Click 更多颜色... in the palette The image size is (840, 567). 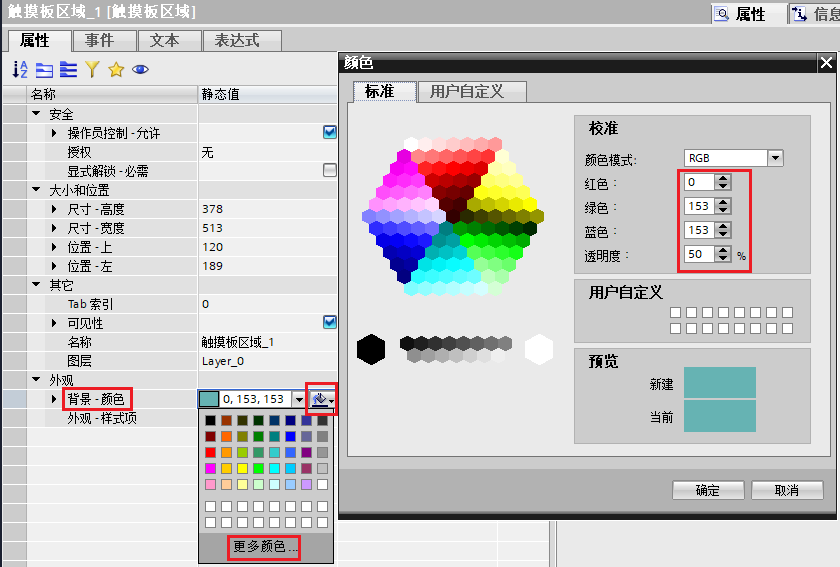(266, 547)
